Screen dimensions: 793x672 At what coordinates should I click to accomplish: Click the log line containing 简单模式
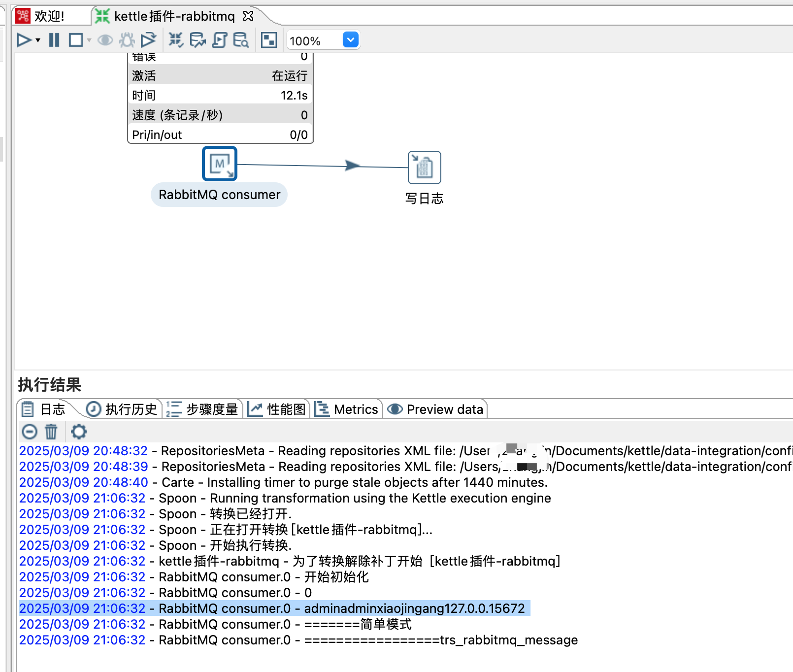tap(215, 624)
